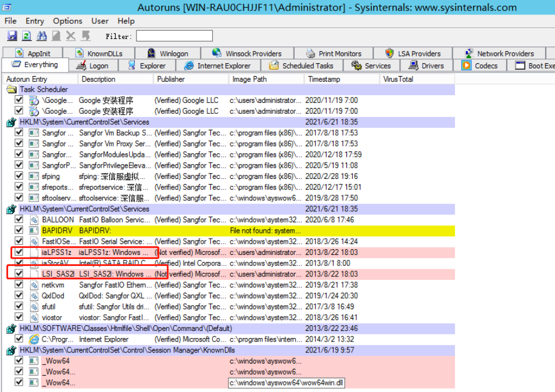
Task: Disable the BAPIDRV autorun checkbox
Action: [x=19, y=231]
